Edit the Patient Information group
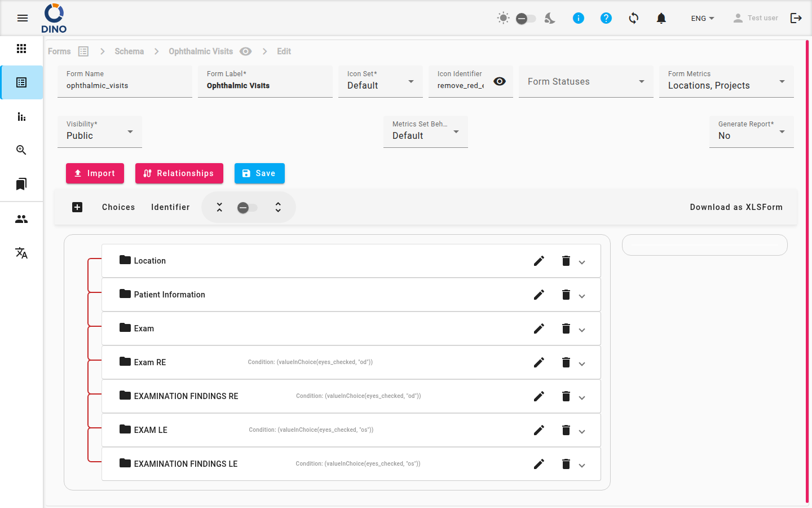Screen dimensions: 812x508 (x=539, y=295)
